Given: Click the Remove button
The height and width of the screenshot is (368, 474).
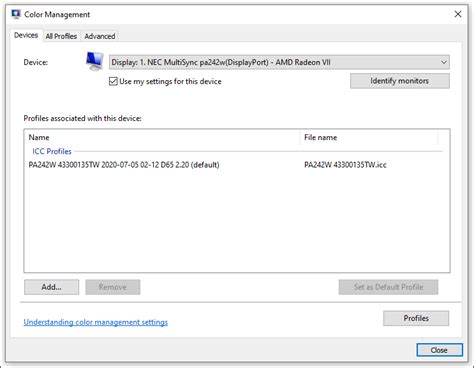Looking at the screenshot, I should 113,287.
